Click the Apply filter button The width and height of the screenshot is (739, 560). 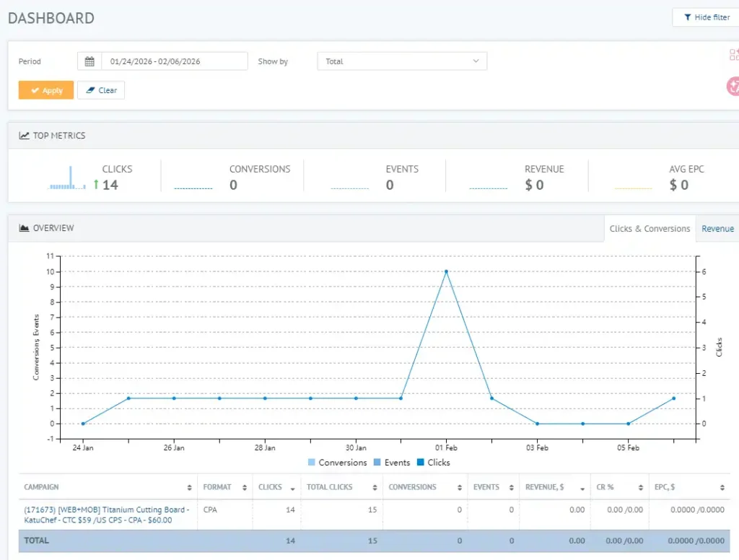point(46,90)
